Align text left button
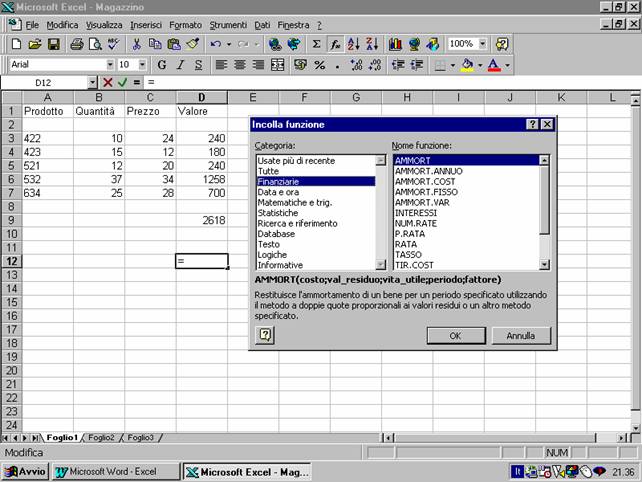This screenshot has height=482, width=642. (x=221, y=65)
